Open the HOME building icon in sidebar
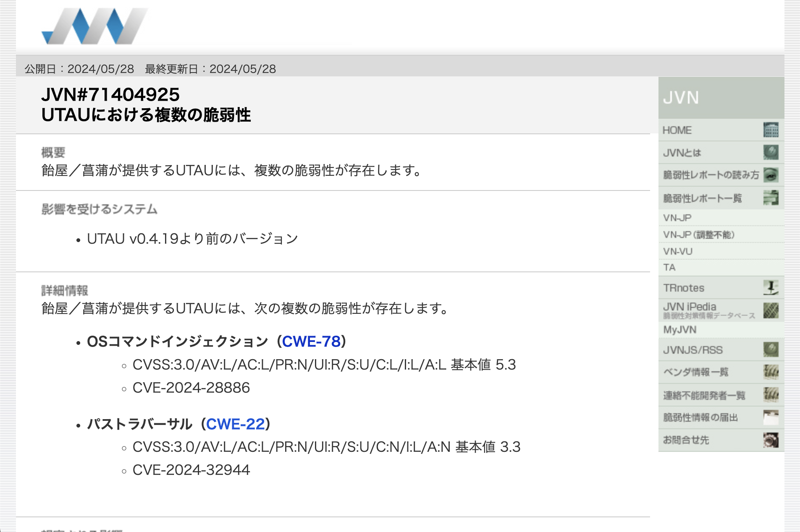 [771, 130]
